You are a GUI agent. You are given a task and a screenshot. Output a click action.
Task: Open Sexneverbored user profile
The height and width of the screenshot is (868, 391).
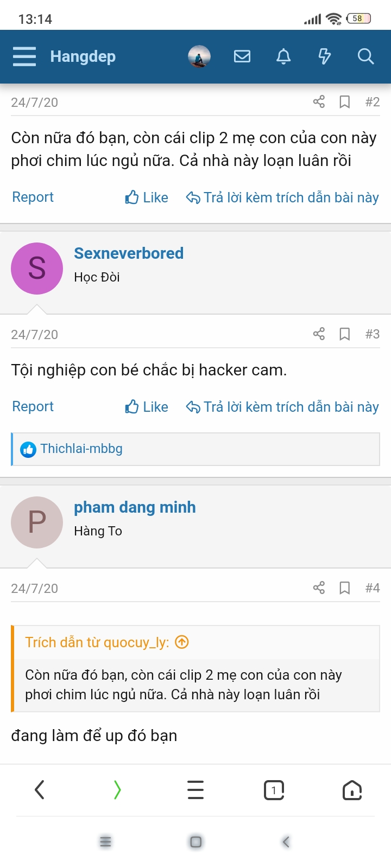click(129, 253)
